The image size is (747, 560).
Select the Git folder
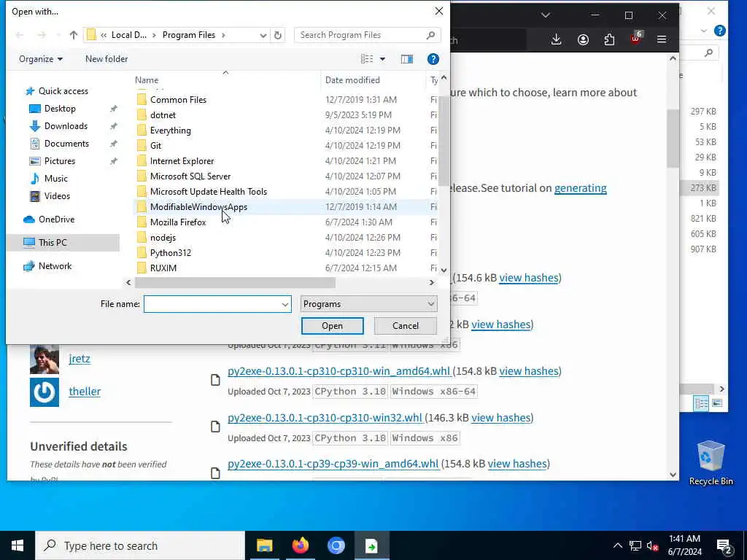[x=155, y=145]
